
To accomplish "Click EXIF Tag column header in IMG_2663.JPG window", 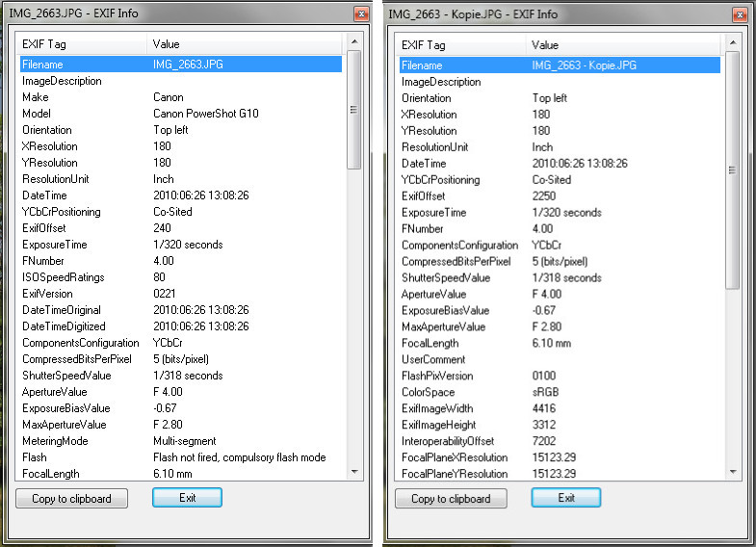I will 83,44.
